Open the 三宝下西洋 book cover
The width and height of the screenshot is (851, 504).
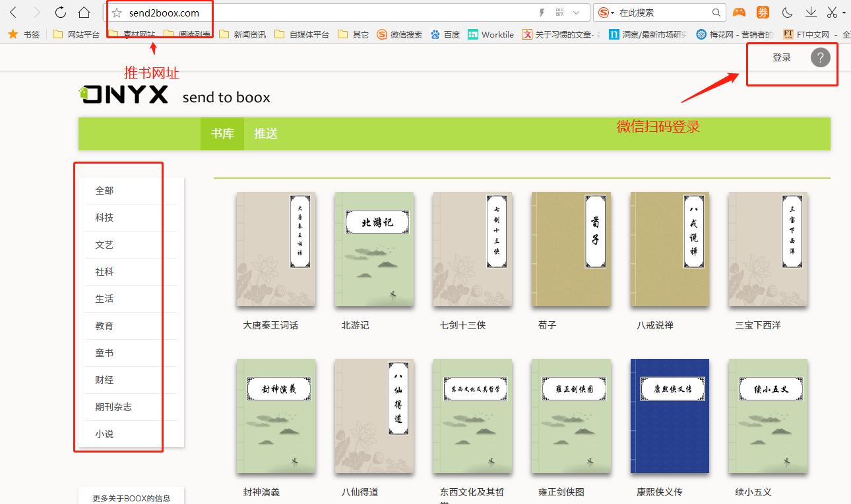click(x=768, y=249)
